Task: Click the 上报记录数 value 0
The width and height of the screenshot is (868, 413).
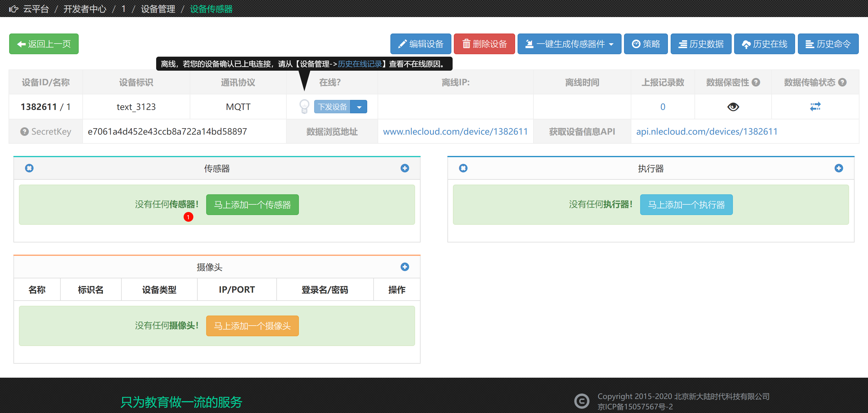Action: [x=662, y=107]
